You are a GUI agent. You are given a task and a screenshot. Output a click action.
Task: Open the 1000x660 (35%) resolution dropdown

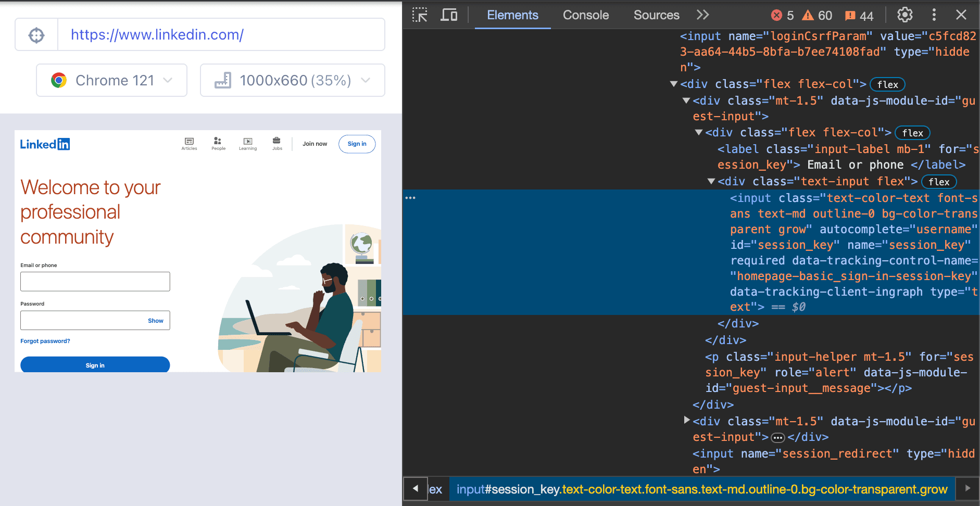pyautogui.click(x=293, y=80)
